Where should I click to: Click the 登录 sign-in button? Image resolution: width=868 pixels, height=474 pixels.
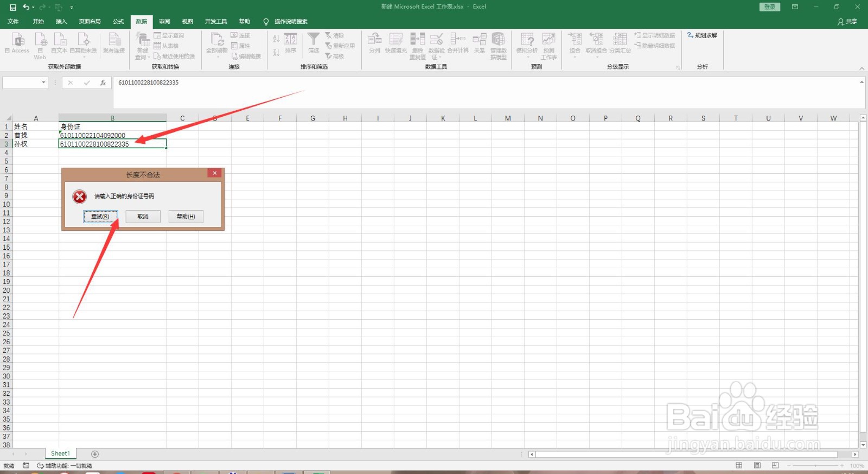tap(770, 7)
